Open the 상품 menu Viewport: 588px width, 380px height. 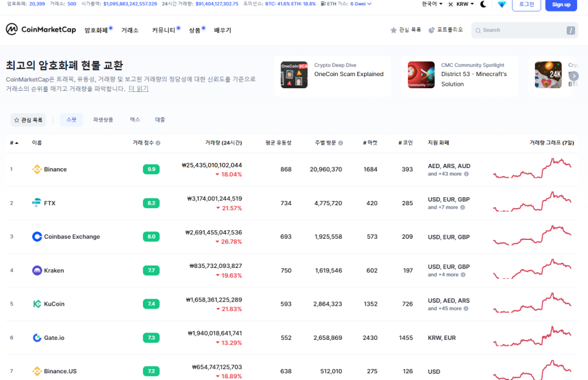coord(195,30)
